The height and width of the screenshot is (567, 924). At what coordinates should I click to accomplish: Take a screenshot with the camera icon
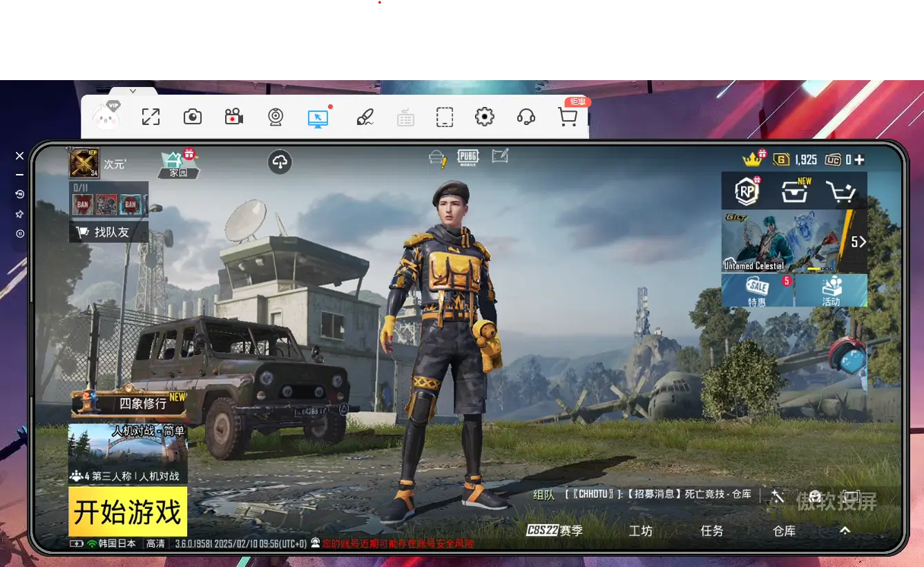(x=193, y=117)
